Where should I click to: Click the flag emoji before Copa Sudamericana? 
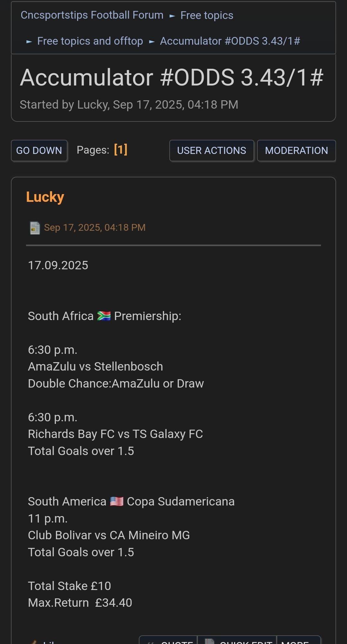(x=116, y=502)
